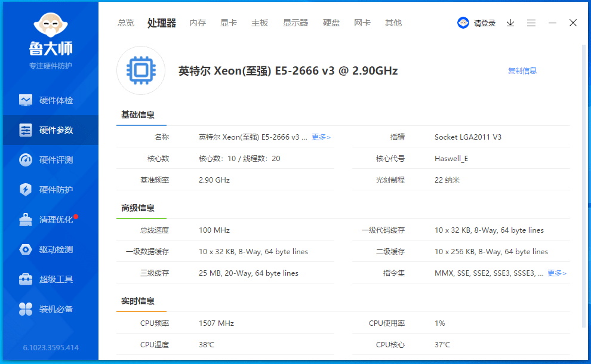Screen dimensions: 591x364
Task: Go to 硬件防护 section
Action: coord(51,190)
